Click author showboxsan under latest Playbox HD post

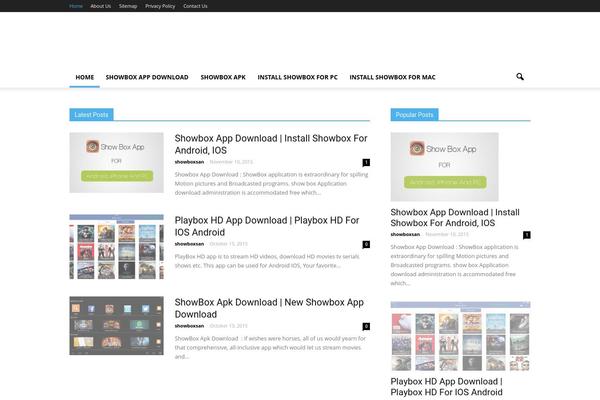pos(189,244)
